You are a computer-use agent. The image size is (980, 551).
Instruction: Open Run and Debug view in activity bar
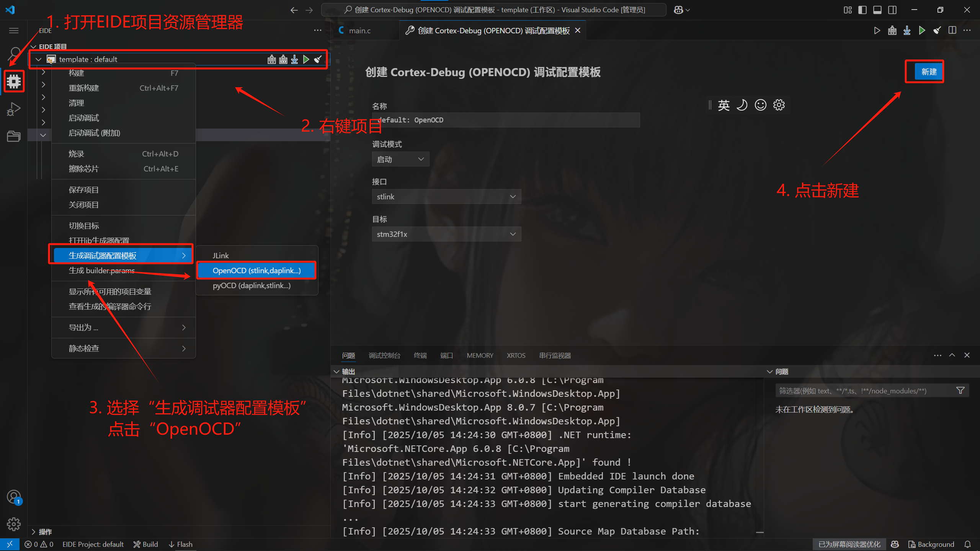(14, 109)
